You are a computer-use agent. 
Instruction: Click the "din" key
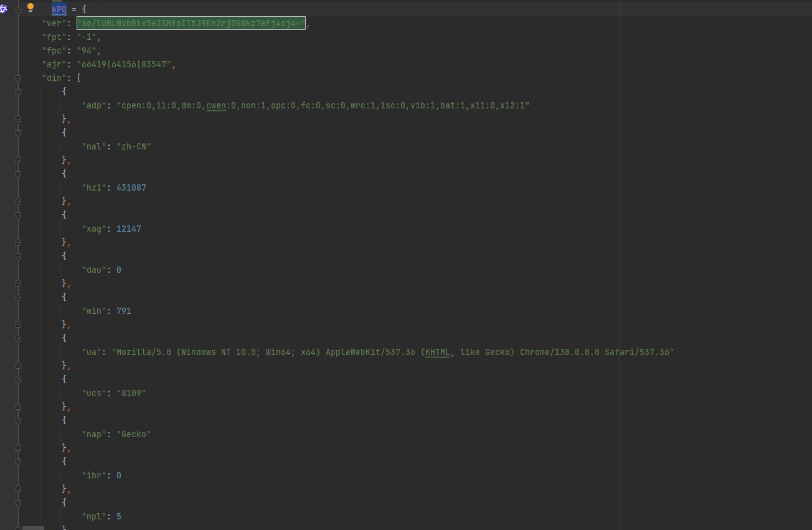pos(54,78)
